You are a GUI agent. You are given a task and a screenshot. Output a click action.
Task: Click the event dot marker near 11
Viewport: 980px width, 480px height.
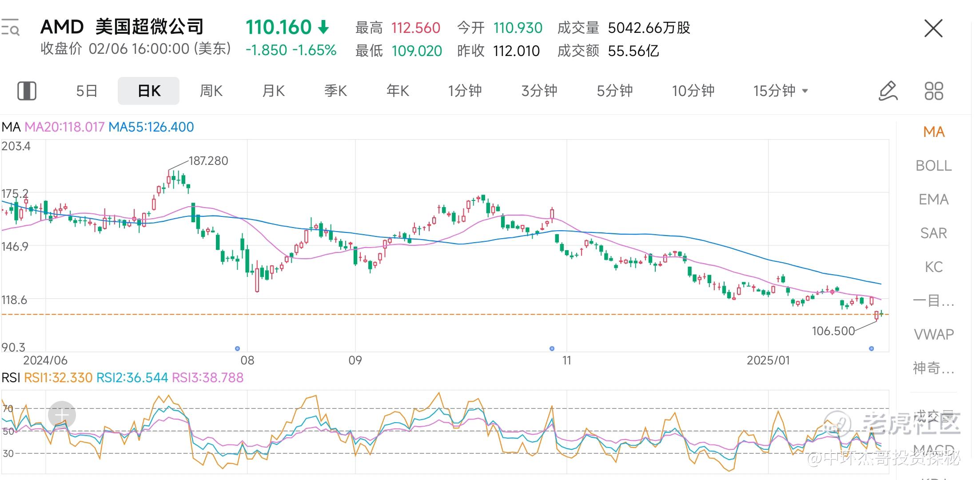[x=552, y=348]
